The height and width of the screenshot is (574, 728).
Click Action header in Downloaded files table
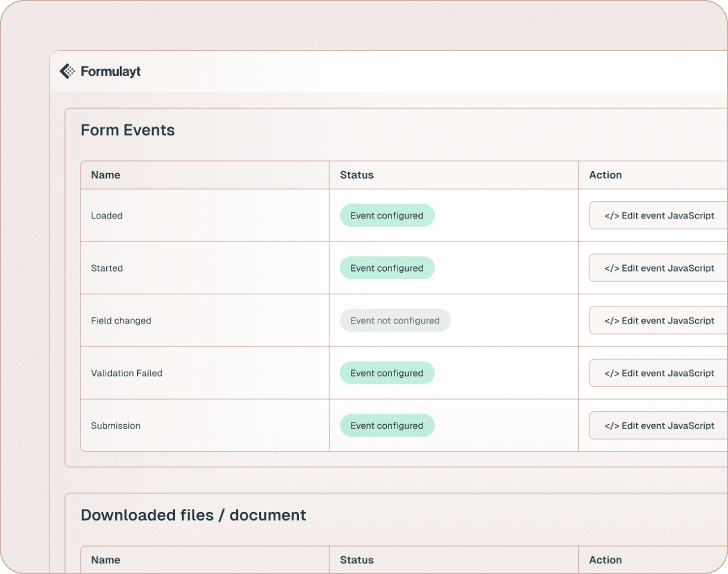click(605, 560)
